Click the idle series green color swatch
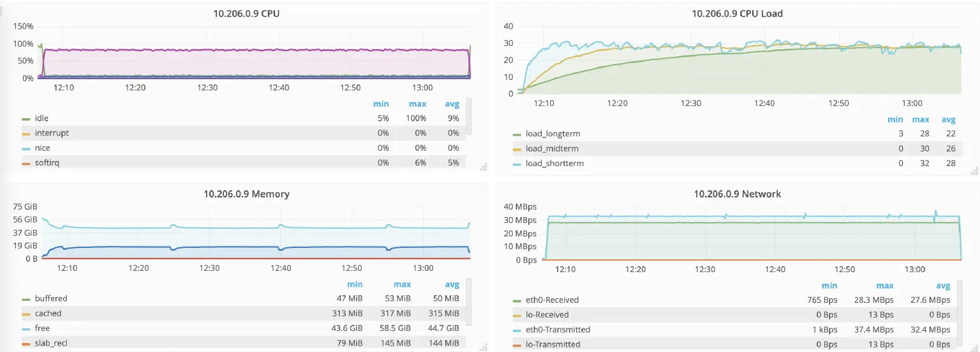980x352 pixels. (26, 119)
